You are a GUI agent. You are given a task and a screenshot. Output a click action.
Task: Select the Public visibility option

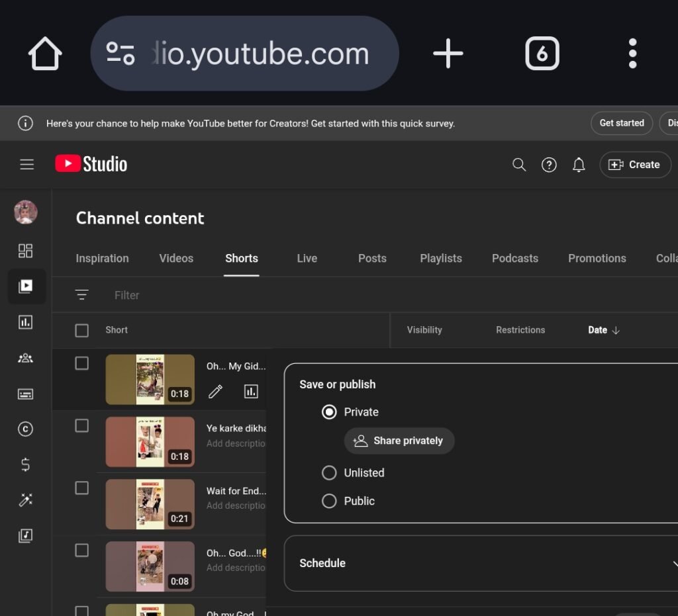(x=329, y=501)
